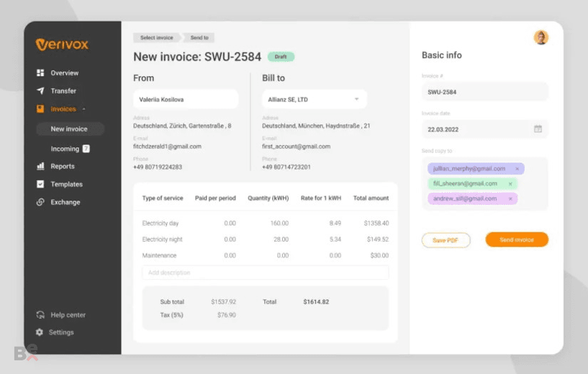The width and height of the screenshot is (588, 374).
Task: Collapse the Invoices submenu arrow
Action: pyautogui.click(x=83, y=109)
